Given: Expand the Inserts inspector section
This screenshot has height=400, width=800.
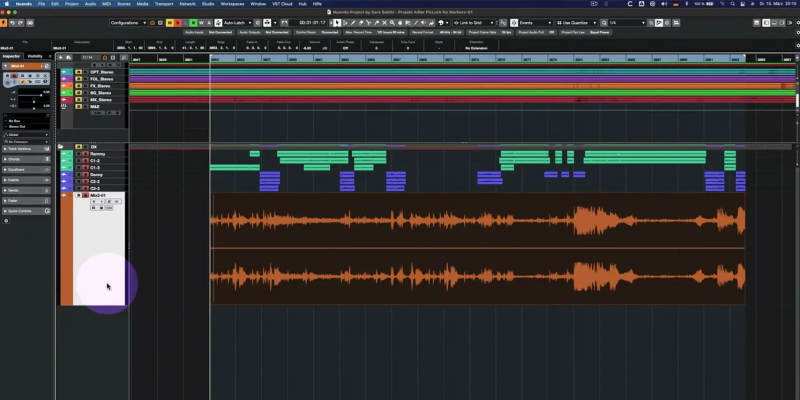Looking at the screenshot, I should click(x=27, y=180).
